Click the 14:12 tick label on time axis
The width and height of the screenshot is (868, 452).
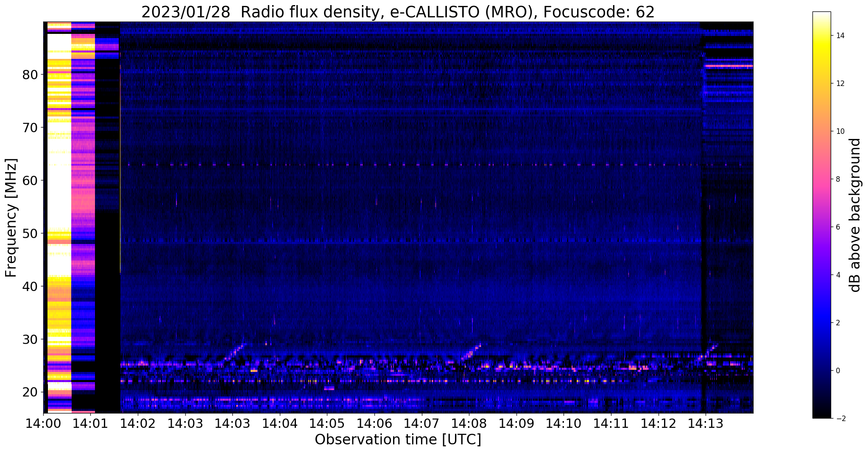658,423
